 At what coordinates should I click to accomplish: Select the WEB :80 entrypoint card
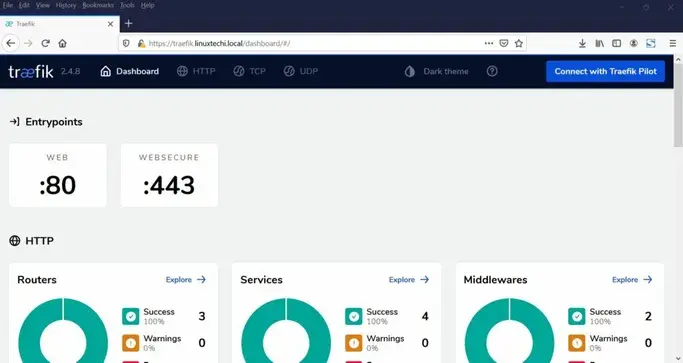tap(57, 175)
